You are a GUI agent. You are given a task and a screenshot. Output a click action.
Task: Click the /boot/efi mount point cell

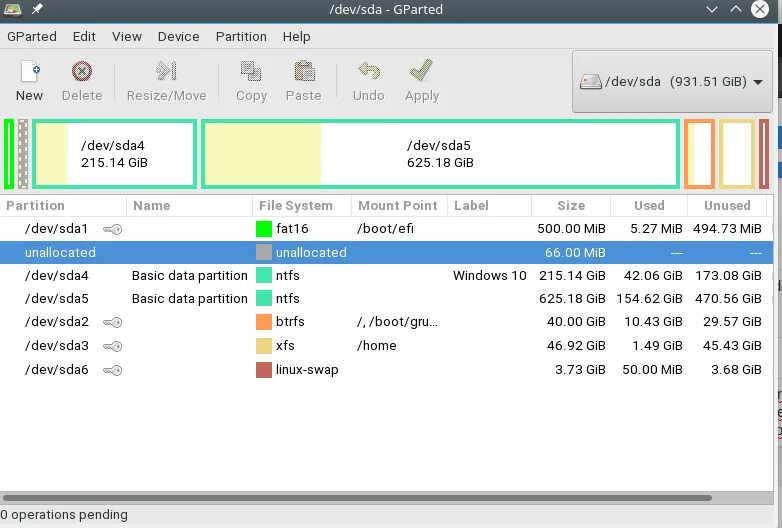pos(385,228)
